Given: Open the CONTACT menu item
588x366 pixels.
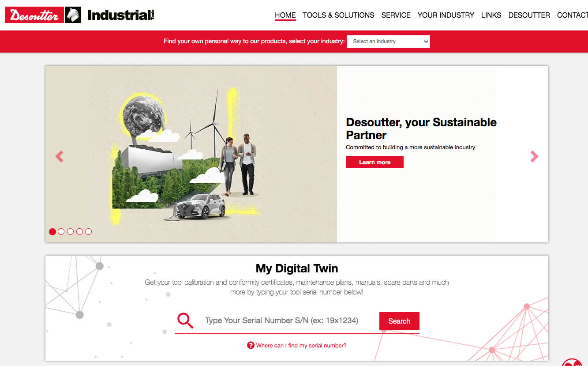Looking at the screenshot, I should (573, 15).
